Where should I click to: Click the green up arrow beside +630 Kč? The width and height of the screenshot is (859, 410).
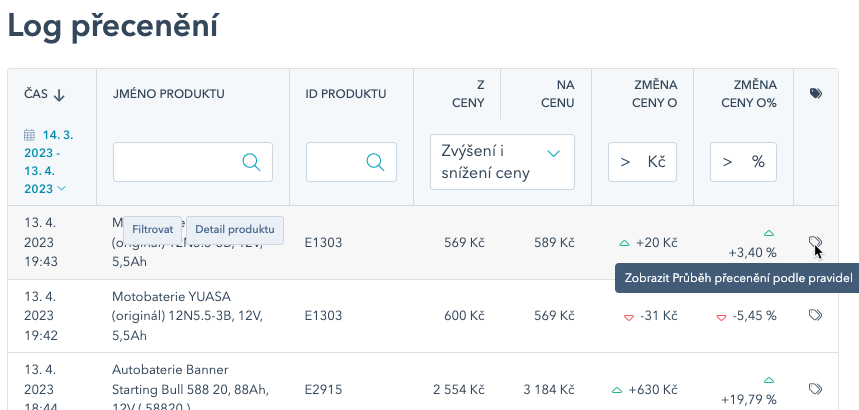click(x=617, y=390)
